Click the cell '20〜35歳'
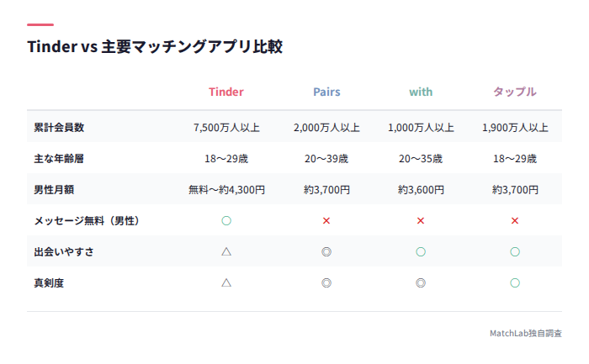Image resolution: width=589 pixels, height=364 pixels. point(421,159)
